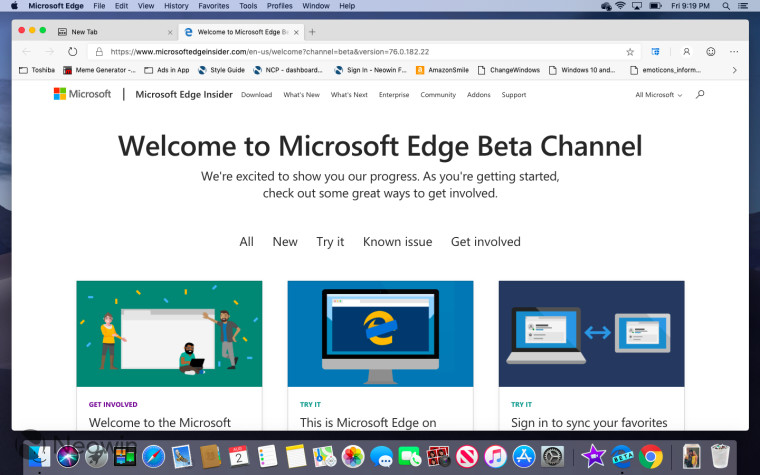
Task: Open a new tab with plus button
Action: pyautogui.click(x=312, y=32)
